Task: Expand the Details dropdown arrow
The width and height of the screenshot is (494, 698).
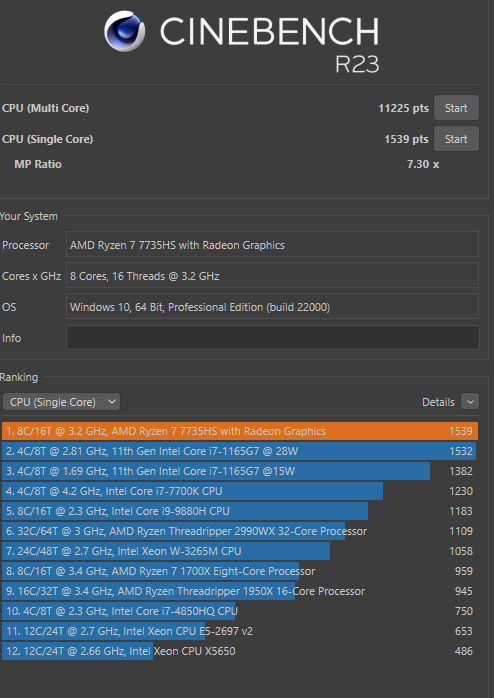Action: (x=470, y=402)
